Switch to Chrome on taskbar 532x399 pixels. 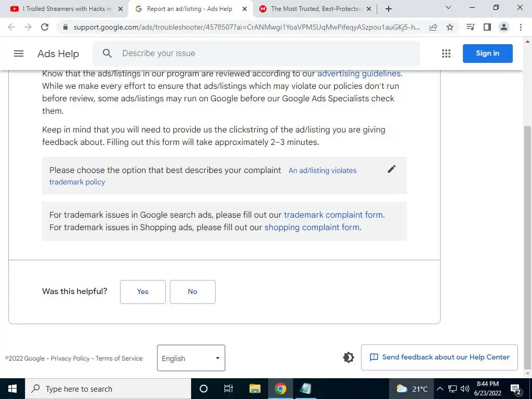280,389
